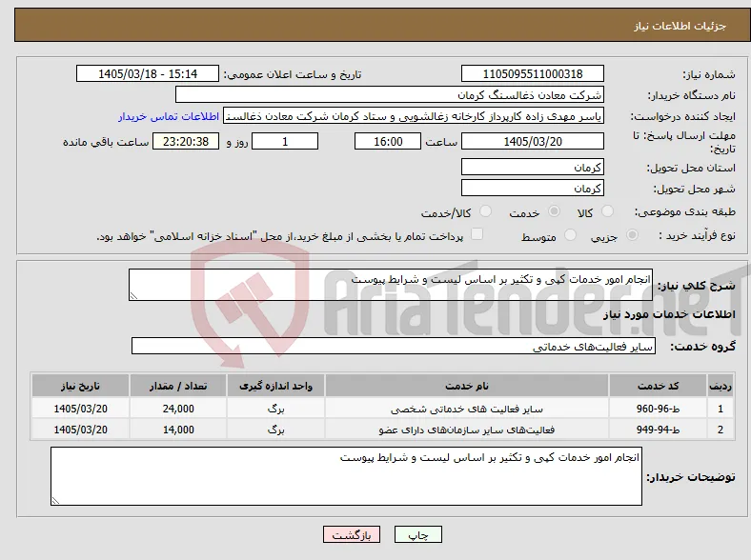Click the برگ unit in row 1
Screen dimensions: 751x560
(275, 409)
